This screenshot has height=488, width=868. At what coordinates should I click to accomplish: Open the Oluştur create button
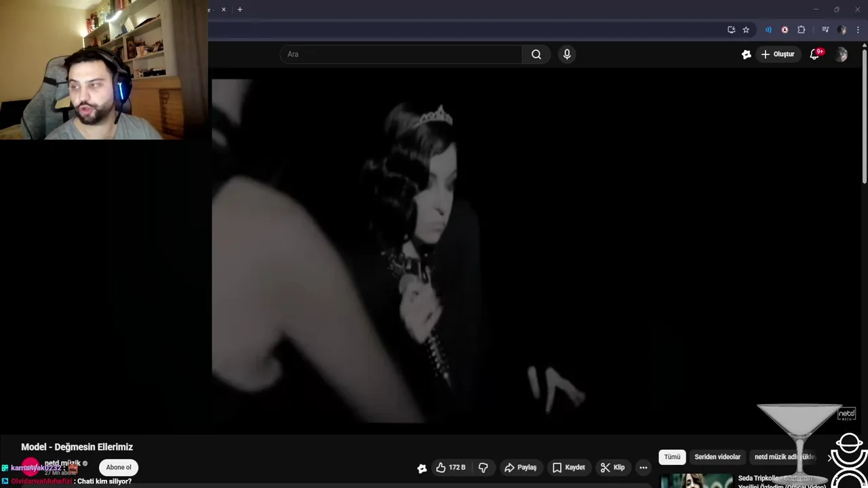(x=777, y=54)
